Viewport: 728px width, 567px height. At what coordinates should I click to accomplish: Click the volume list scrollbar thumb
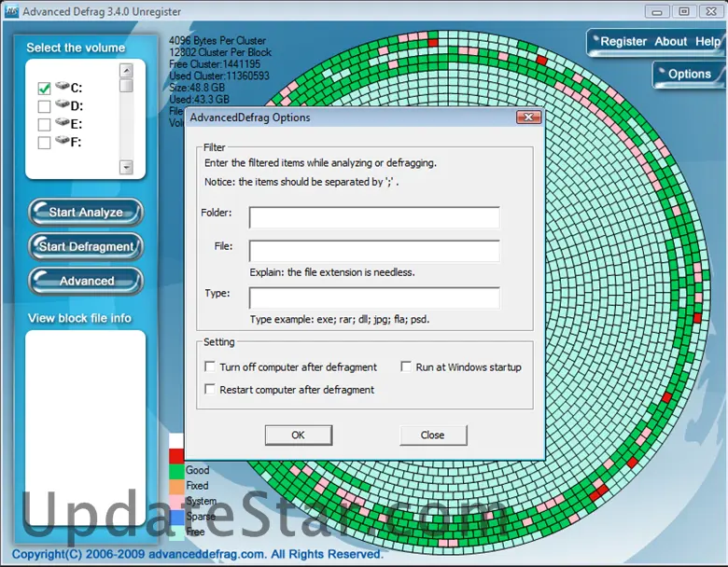click(x=126, y=86)
